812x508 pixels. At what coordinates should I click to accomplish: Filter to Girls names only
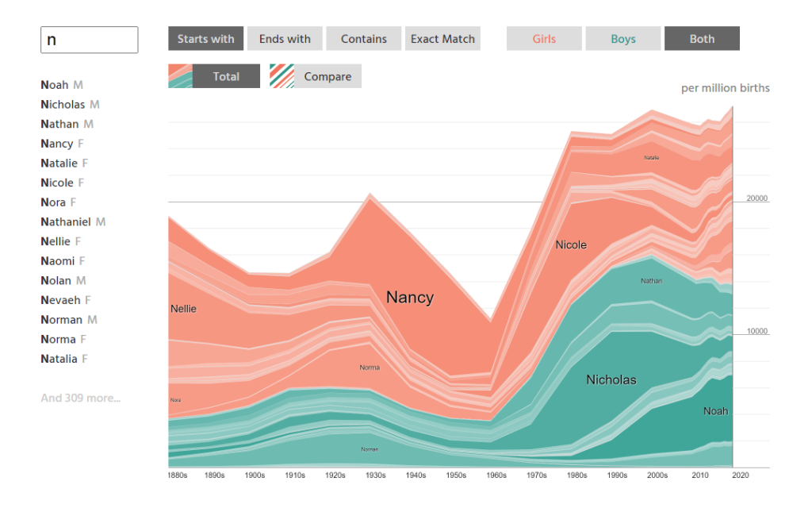544,39
